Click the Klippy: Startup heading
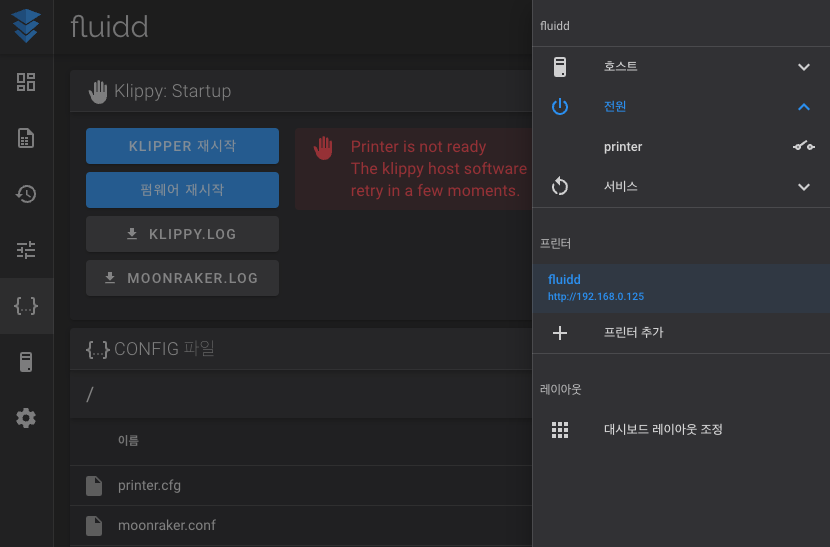Image resolution: width=830 pixels, height=547 pixels. click(x=173, y=91)
